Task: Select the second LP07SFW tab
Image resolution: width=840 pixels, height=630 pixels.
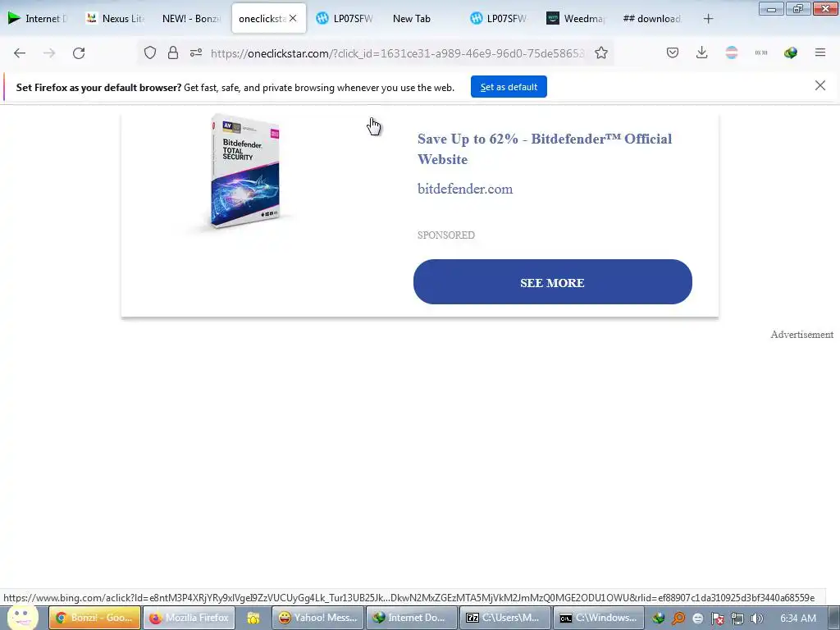Action: (x=499, y=18)
